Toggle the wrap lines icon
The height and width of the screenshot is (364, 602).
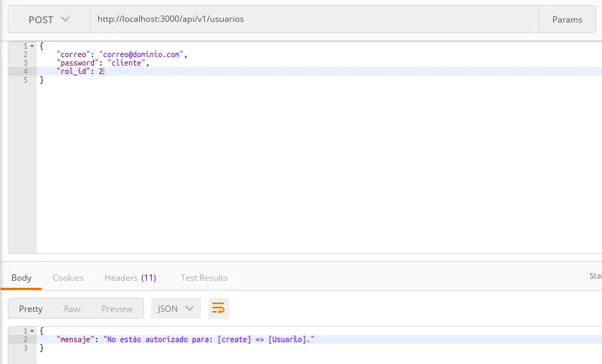(x=218, y=308)
